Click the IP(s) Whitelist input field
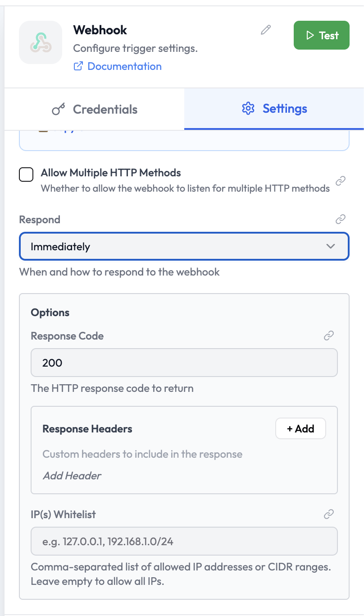Image resolution: width=364 pixels, height=616 pixels. point(184,541)
